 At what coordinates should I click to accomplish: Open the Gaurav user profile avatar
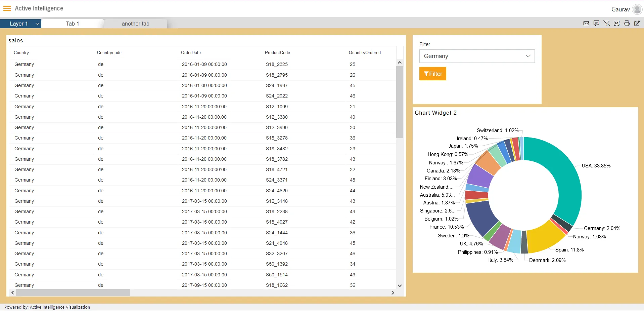(x=637, y=9)
